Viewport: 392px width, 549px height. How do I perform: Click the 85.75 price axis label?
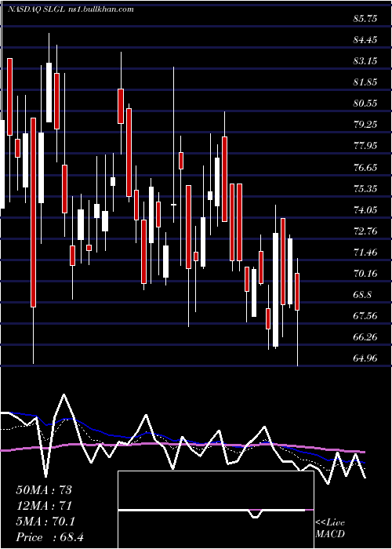(x=365, y=19)
